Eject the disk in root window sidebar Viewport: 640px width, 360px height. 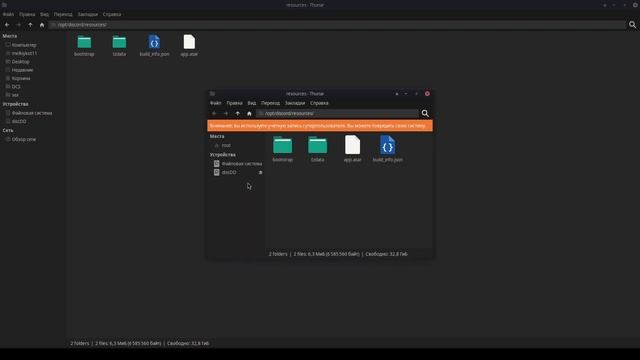(260, 173)
